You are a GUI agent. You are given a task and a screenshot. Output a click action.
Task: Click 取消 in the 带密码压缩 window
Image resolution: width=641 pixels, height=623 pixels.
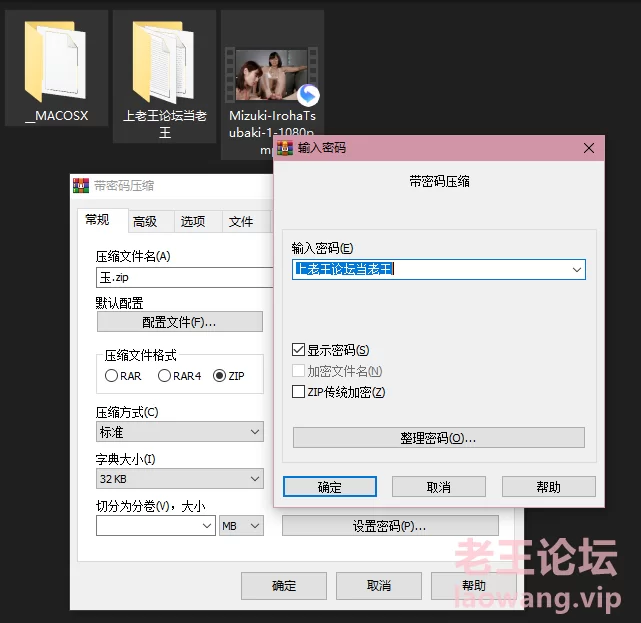(x=379, y=586)
